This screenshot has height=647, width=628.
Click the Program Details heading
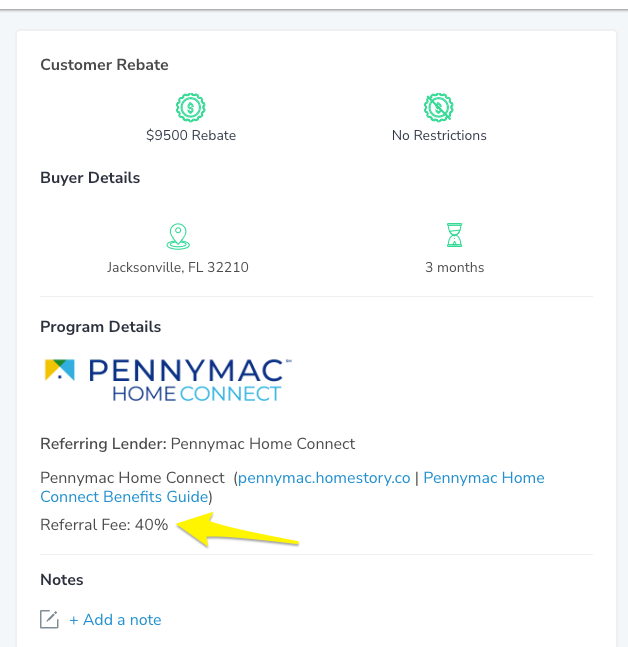point(100,327)
